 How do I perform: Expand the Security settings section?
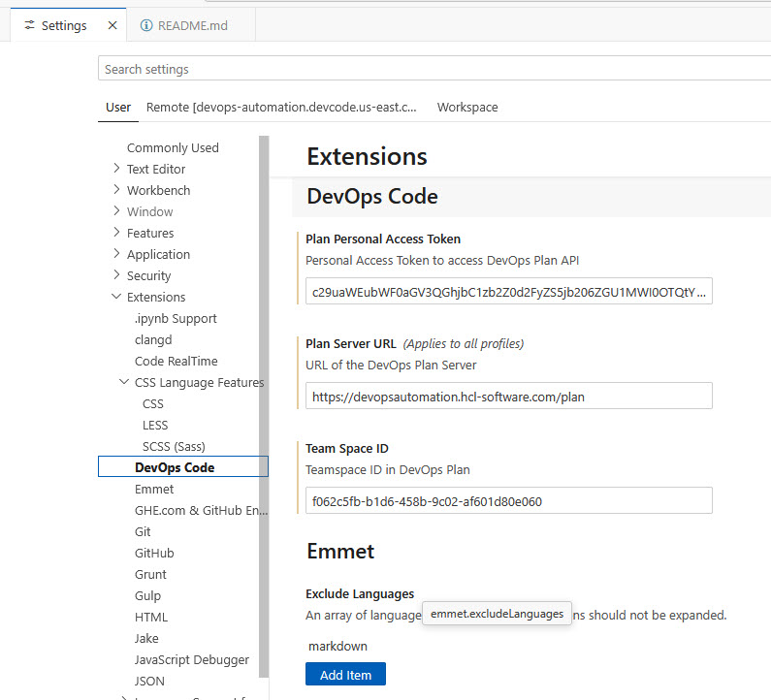pos(117,275)
